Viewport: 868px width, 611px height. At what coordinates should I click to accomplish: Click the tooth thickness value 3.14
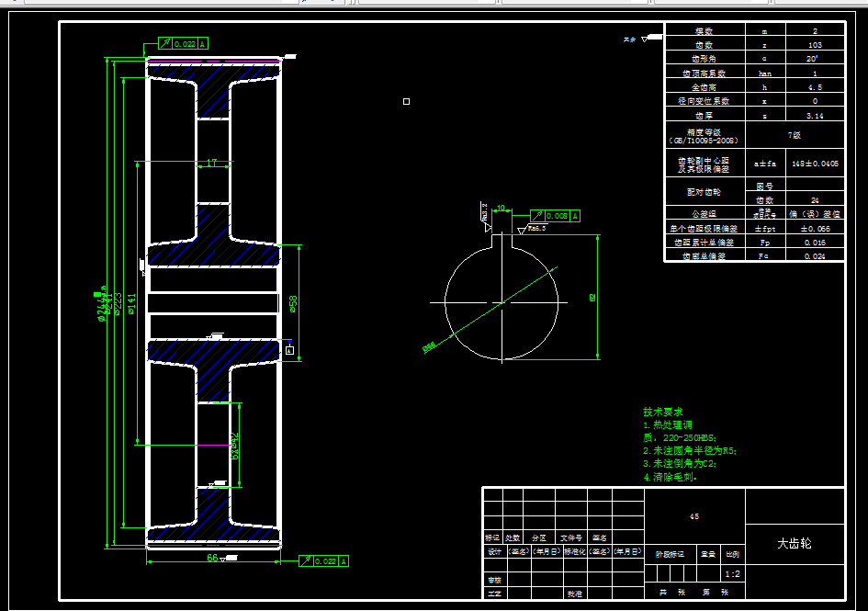815,115
